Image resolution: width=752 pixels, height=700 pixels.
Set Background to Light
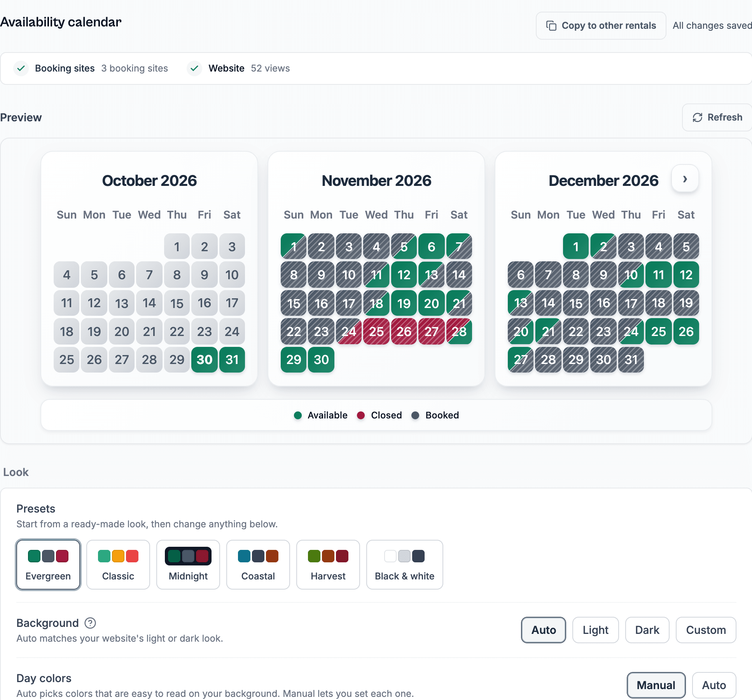pos(596,630)
